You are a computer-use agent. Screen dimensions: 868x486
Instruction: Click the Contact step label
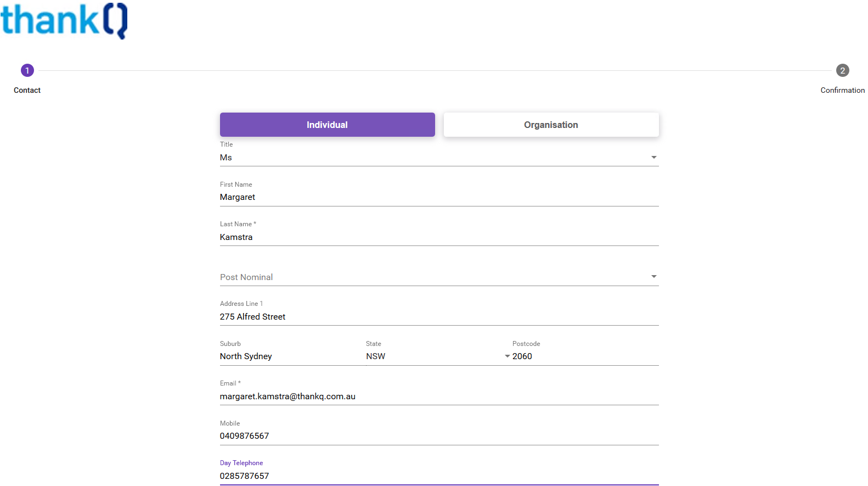[27, 90]
